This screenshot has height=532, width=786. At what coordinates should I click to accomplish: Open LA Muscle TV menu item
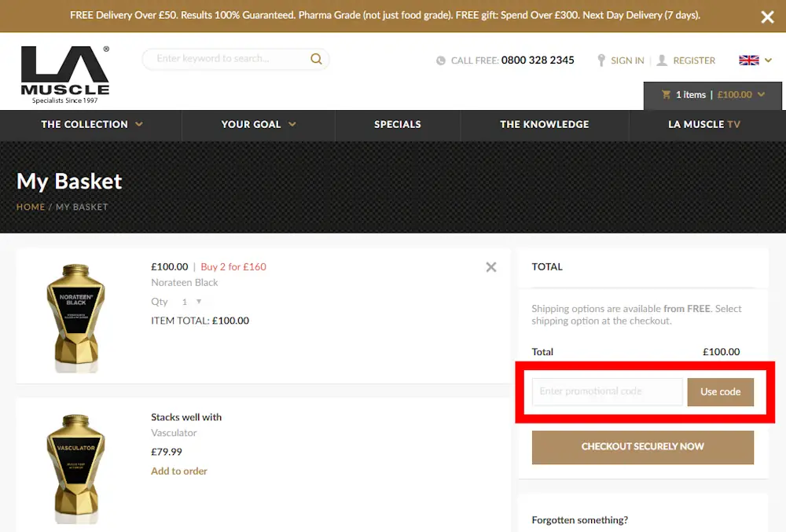703,124
